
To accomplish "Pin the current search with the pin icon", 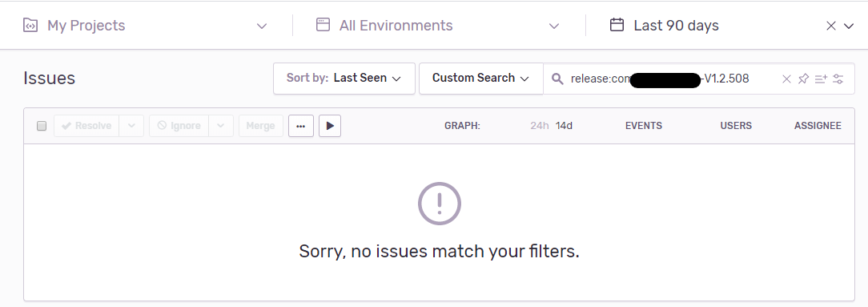I will 803,79.
